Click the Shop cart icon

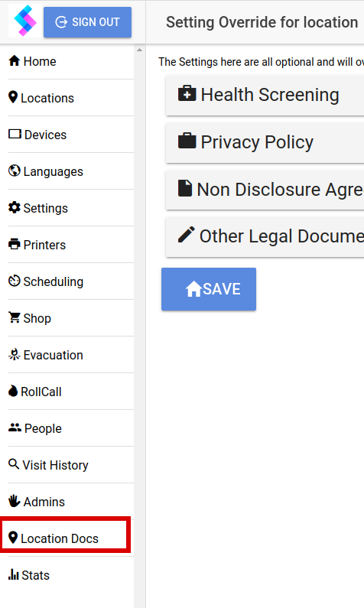click(15, 317)
